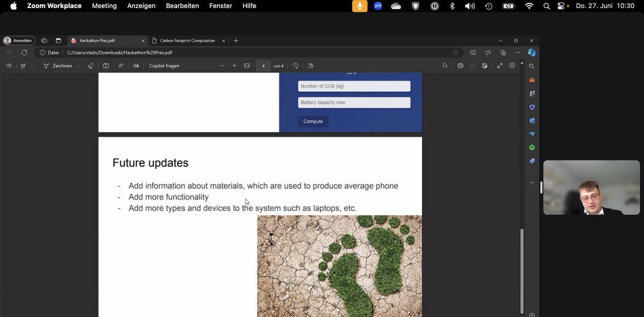Open browser collections
The height and width of the screenshot is (317, 644).
(503, 53)
